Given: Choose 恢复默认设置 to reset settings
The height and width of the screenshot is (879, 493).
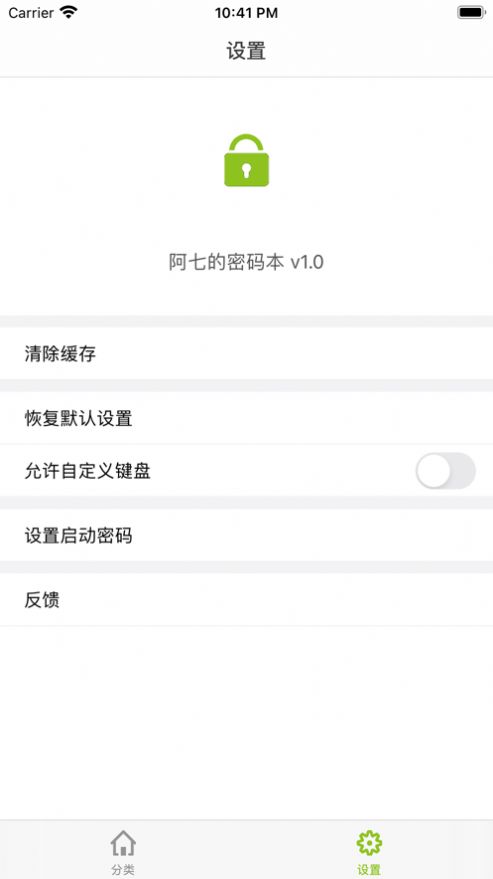Looking at the screenshot, I should (x=246, y=418).
